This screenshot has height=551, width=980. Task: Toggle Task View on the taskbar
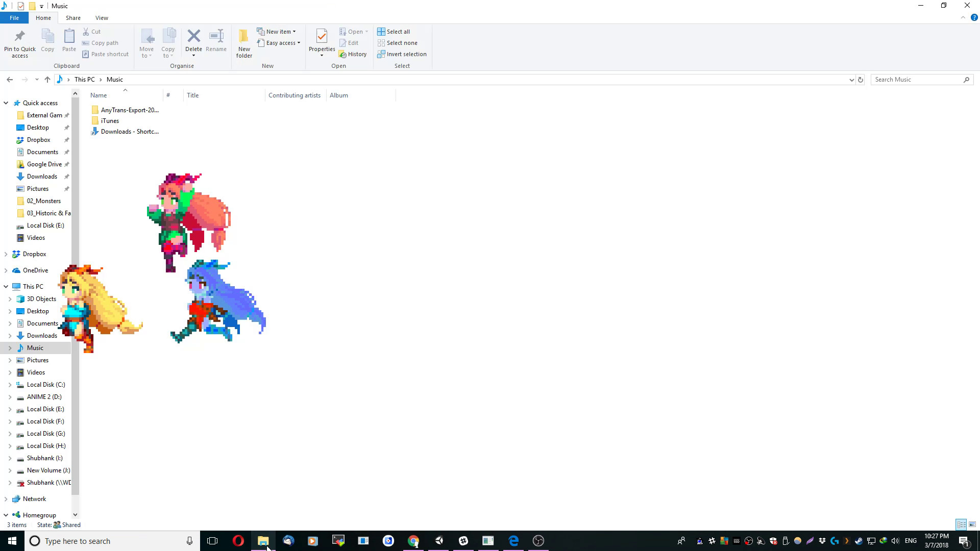(x=212, y=541)
